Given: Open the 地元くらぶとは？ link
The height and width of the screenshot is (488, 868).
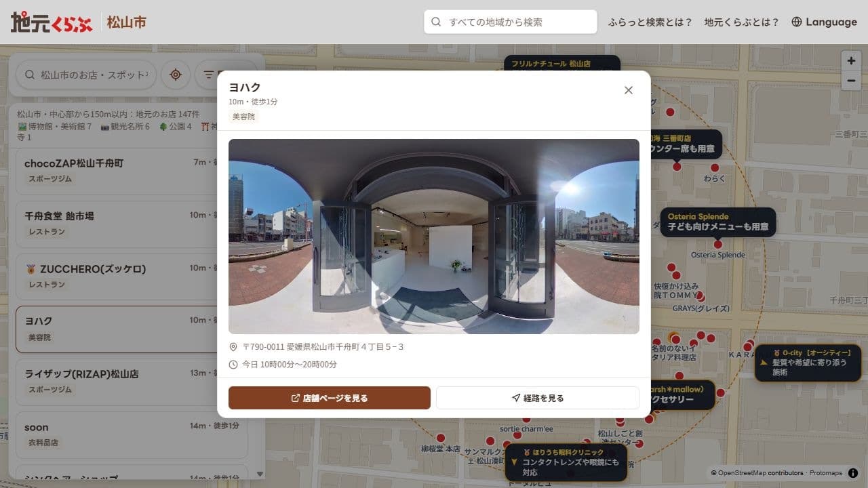Looking at the screenshot, I should pos(741,22).
